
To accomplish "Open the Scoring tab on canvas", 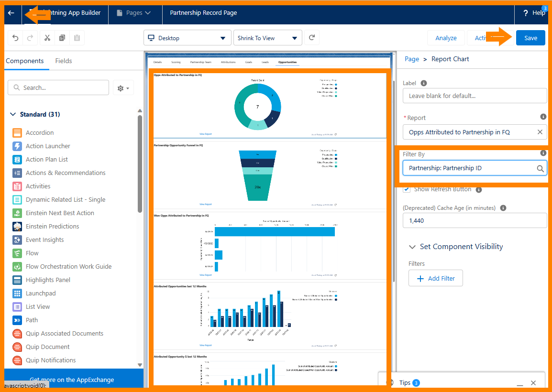I will click(176, 62).
